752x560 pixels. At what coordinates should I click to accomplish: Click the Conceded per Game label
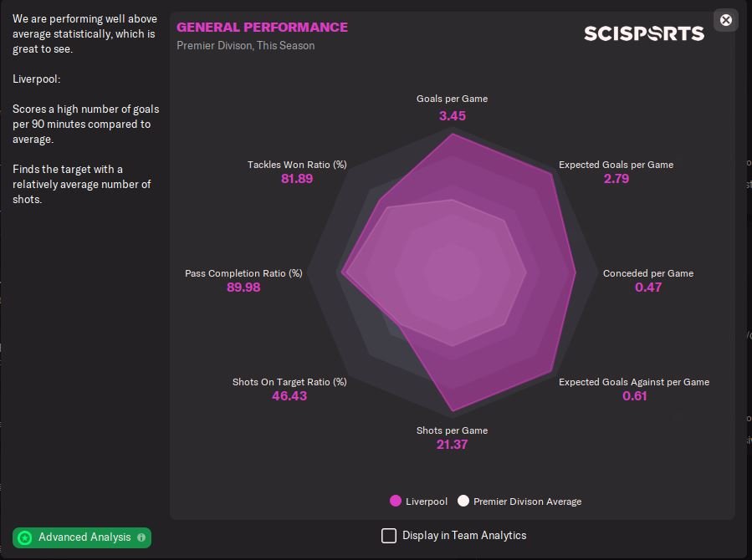(647, 273)
